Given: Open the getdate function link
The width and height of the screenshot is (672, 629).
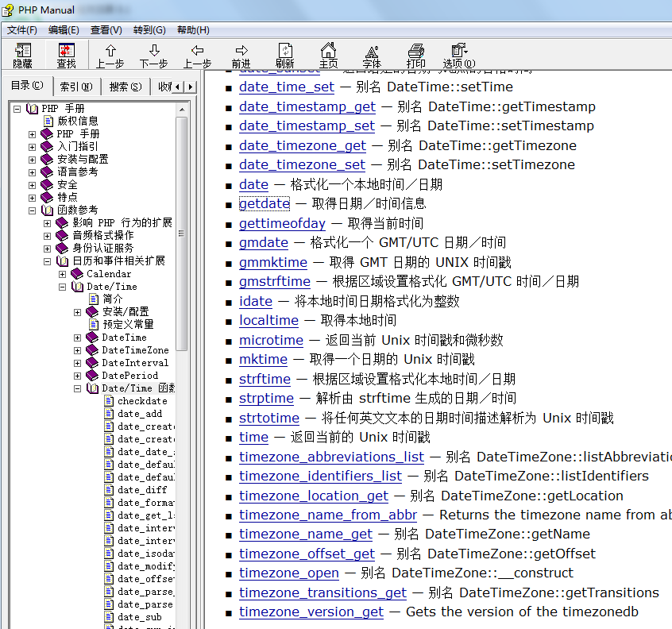Looking at the screenshot, I should pyautogui.click(x=265, y=203).
